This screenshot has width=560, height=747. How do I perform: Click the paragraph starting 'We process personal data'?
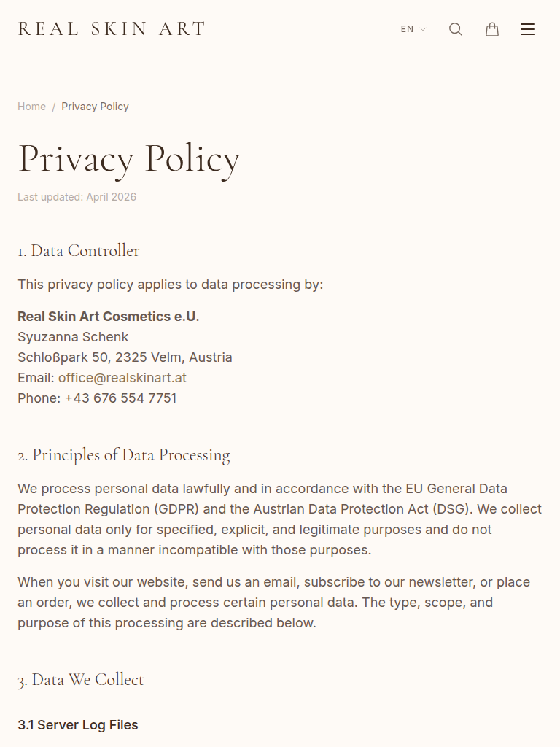(x=279, y=519)
